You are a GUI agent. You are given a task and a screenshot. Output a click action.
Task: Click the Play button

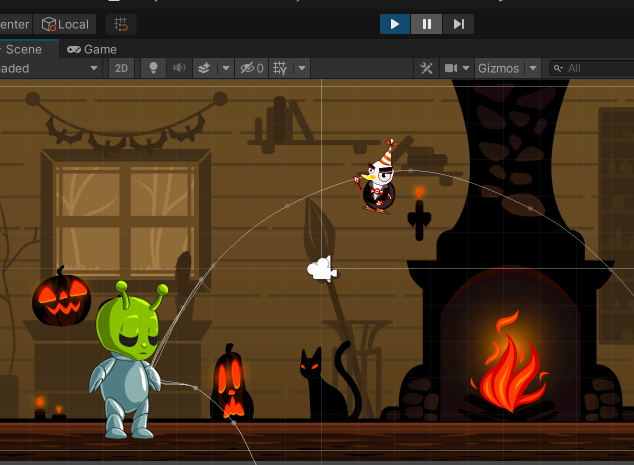pyautogui.click(x=395, y=24)
